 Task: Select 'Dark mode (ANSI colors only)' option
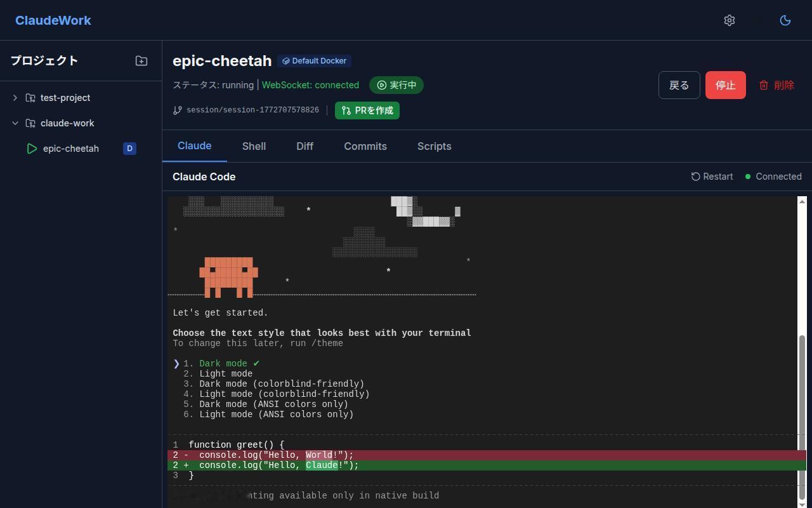[x=266, y=404]
